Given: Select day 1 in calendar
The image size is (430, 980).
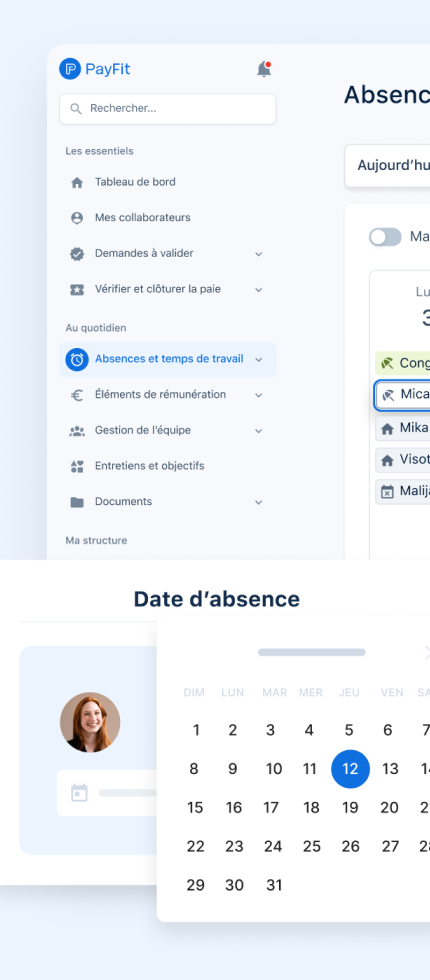Looking at the screenshot, I should pyautogui.click(x=196, y=730).
